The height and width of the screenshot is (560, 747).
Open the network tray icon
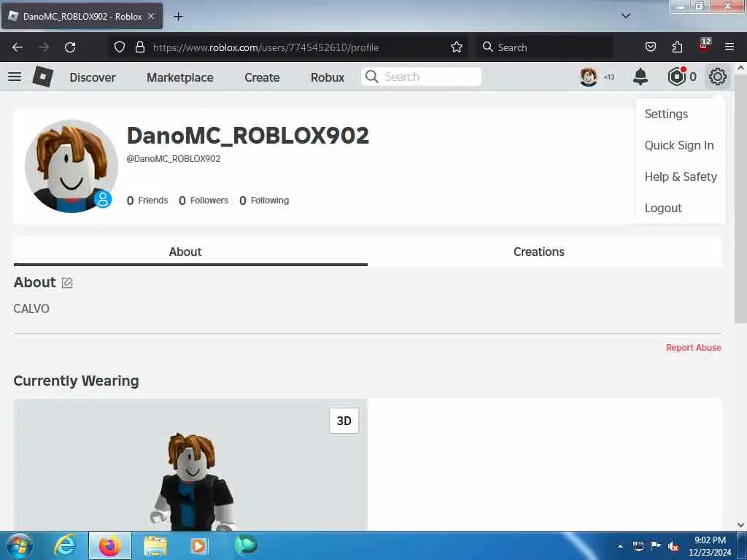point(638,546)
